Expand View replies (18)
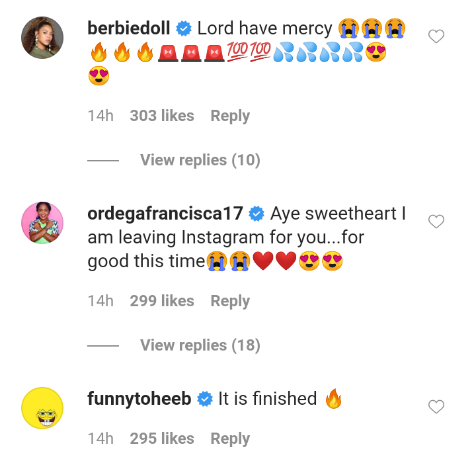The image size is (476, 465). [x=200, y=345]
